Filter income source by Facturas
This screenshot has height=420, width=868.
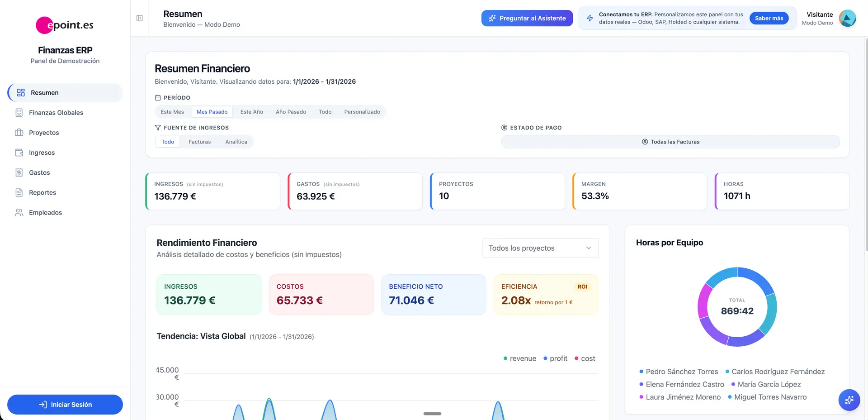pos(199,142)
